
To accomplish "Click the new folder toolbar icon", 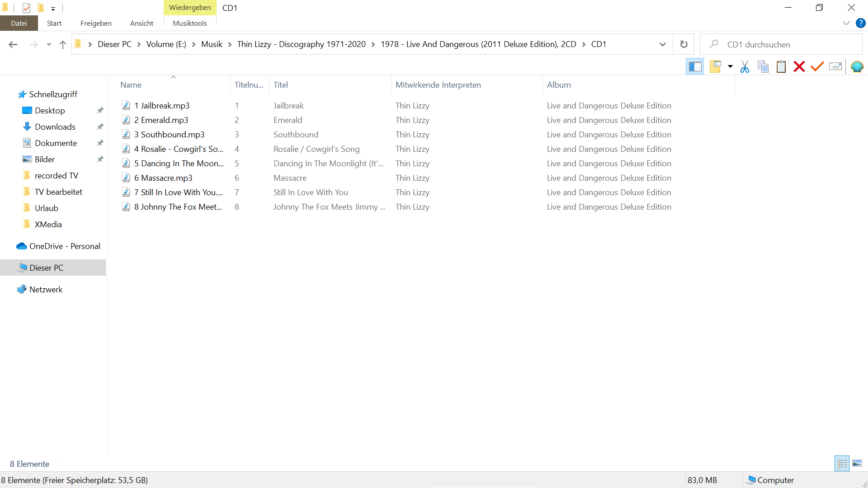I will [715, 67].
